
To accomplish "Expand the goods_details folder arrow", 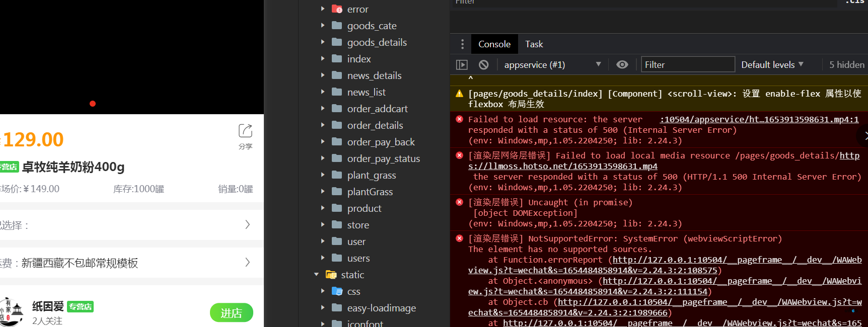I will (x=323, y=42).
